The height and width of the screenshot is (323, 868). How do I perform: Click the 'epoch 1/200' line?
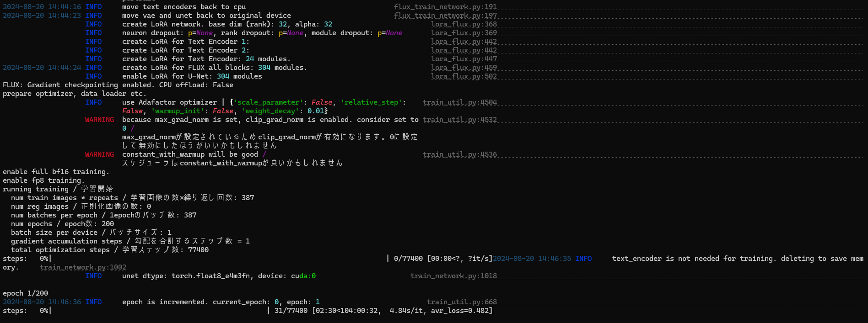pyautogui.click(x=25, y=293)
